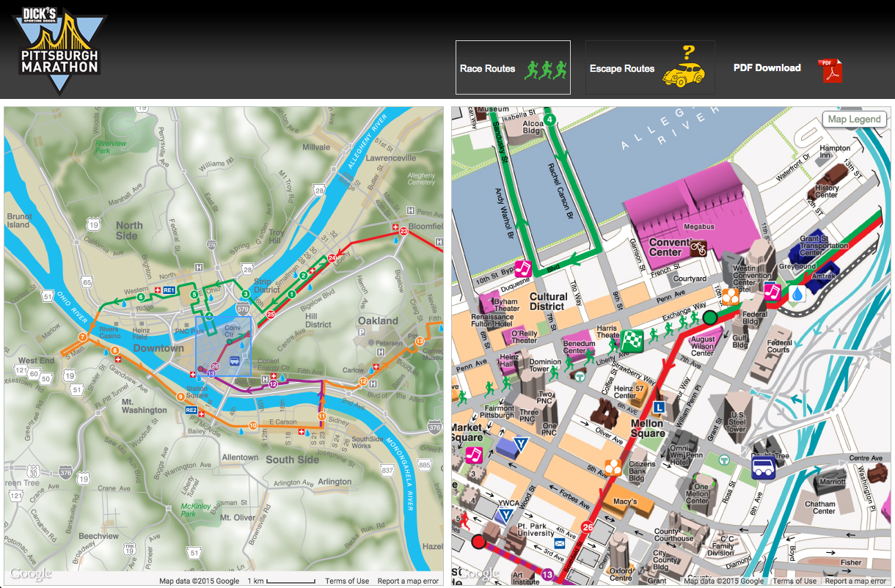Click the T transit icon near Omni hotel
The width and height of the screenshot is (895, 588).
pos(724,460)
